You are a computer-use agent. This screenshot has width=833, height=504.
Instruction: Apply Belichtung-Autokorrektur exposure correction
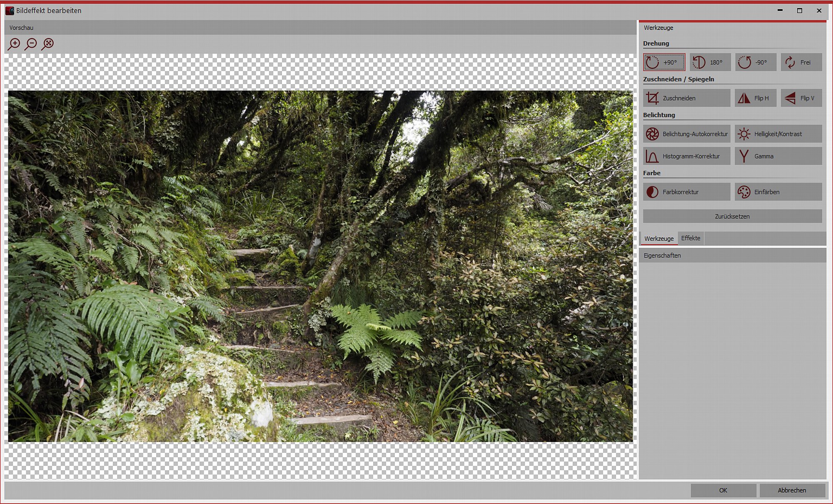click(686, 134)
